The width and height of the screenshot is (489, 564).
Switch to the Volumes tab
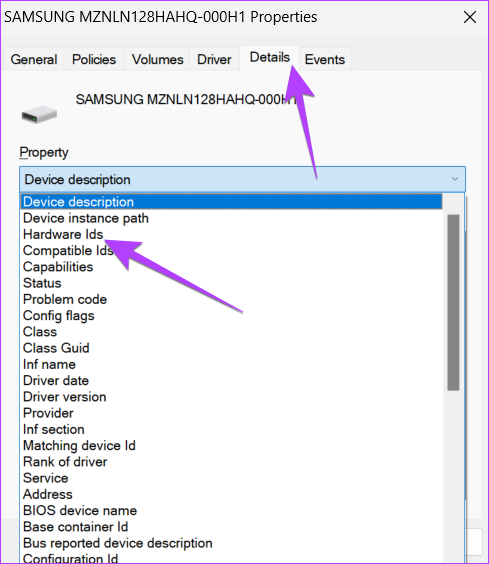[x=158, y=59]
